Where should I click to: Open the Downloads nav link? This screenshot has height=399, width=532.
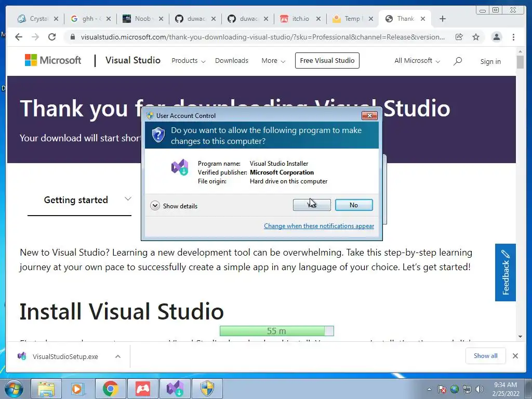coord(232,61)
